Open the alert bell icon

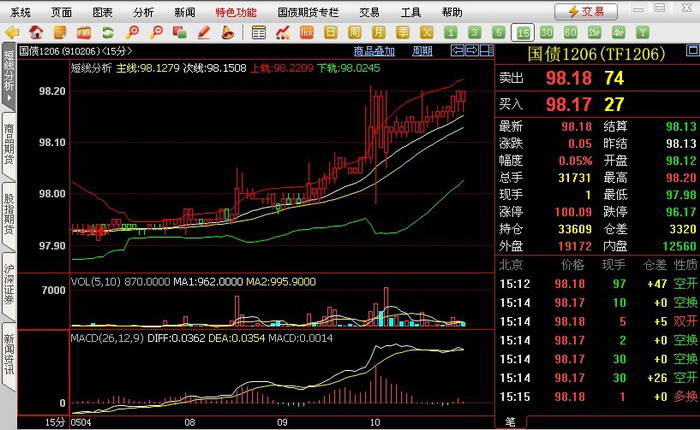(228, 33)
